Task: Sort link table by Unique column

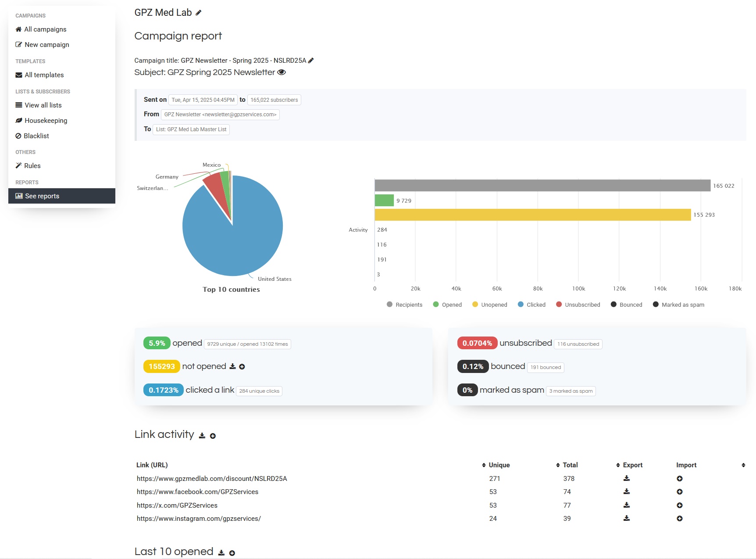Action: coord(496,465)
